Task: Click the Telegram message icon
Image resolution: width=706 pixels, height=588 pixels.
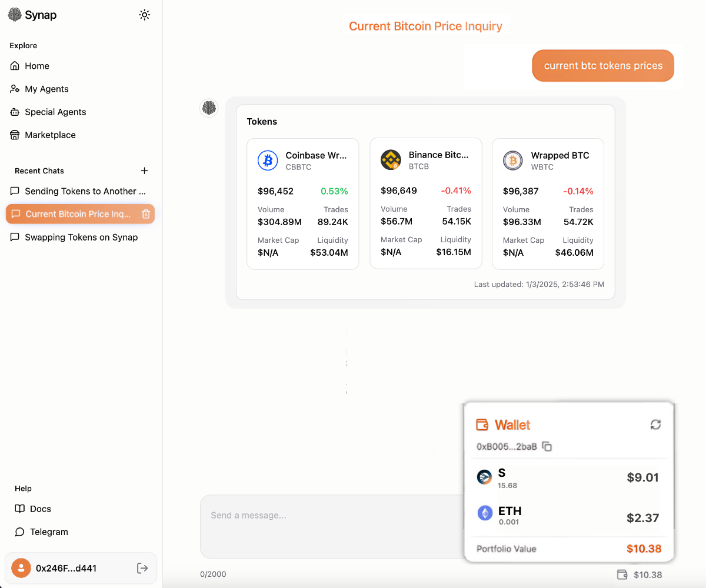Action: point(20,532)
